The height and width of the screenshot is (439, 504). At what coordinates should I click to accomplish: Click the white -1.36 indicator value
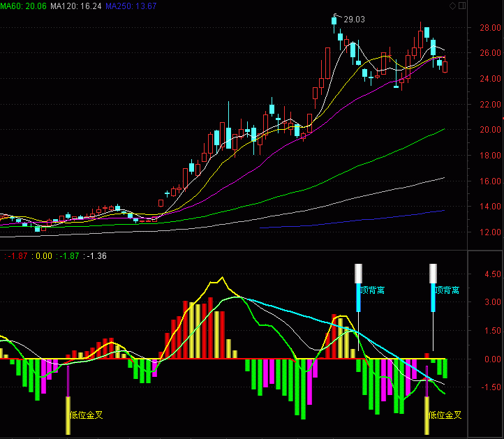(x=97, y=256)
